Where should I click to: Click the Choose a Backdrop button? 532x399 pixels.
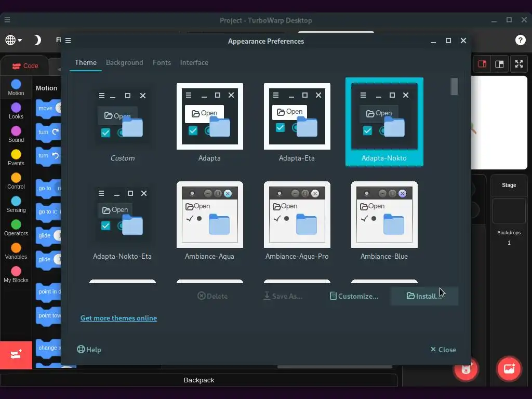click(509, 368)
